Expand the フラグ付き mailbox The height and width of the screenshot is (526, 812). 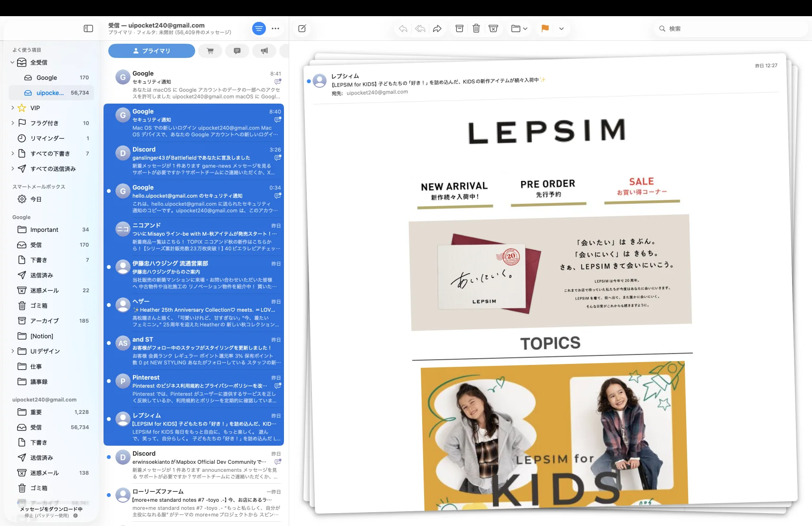tap(12, 123)
